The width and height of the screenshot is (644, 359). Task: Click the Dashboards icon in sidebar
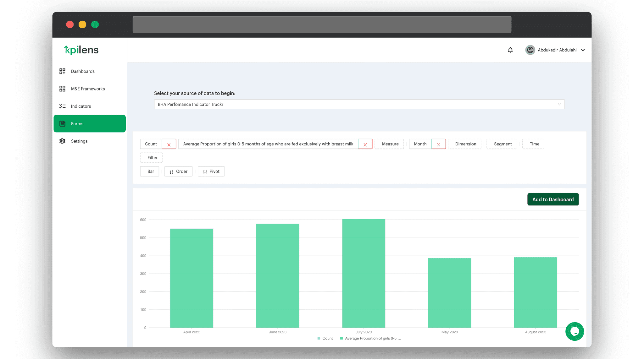[x=62, y=71]
